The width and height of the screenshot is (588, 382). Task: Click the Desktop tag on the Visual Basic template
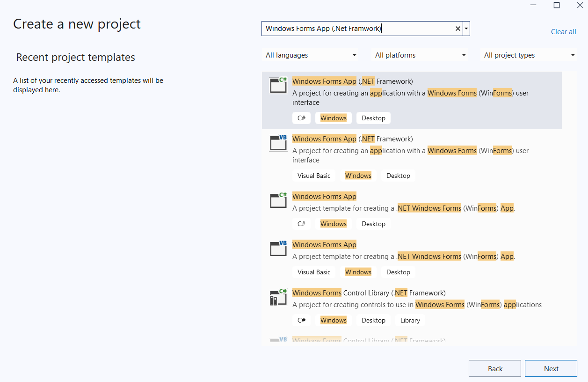click(398, 272)
